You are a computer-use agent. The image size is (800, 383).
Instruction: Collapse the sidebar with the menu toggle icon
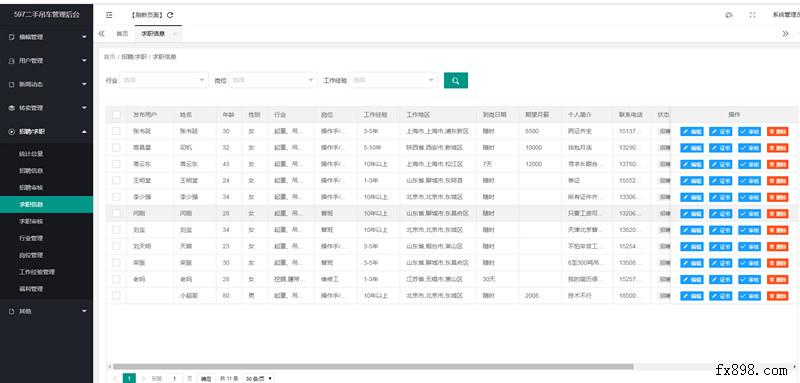click(x=109, y=15)
